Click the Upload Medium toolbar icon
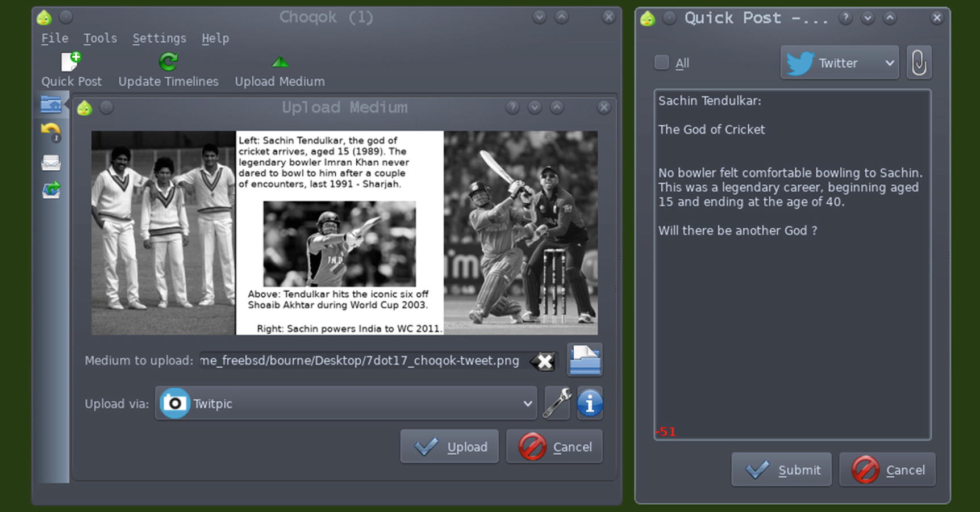The height and width of the screenshot is (512, 980). coord(280,62)
